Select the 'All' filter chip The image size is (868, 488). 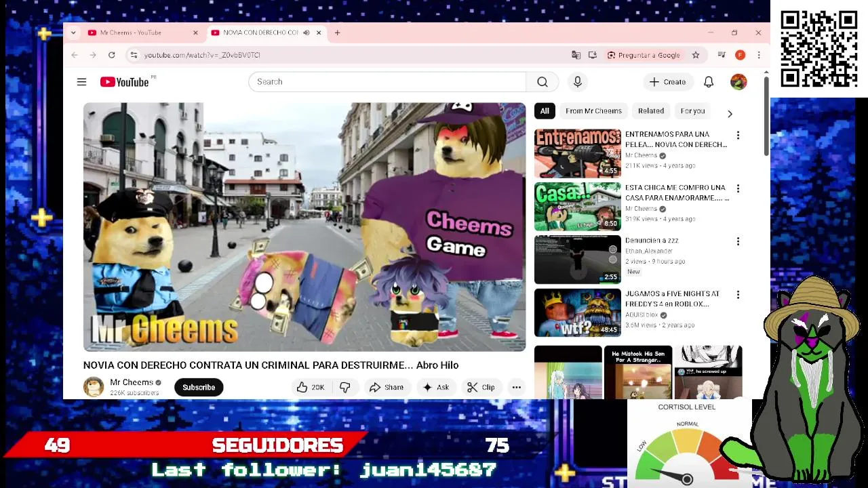(x=545, y=111)
